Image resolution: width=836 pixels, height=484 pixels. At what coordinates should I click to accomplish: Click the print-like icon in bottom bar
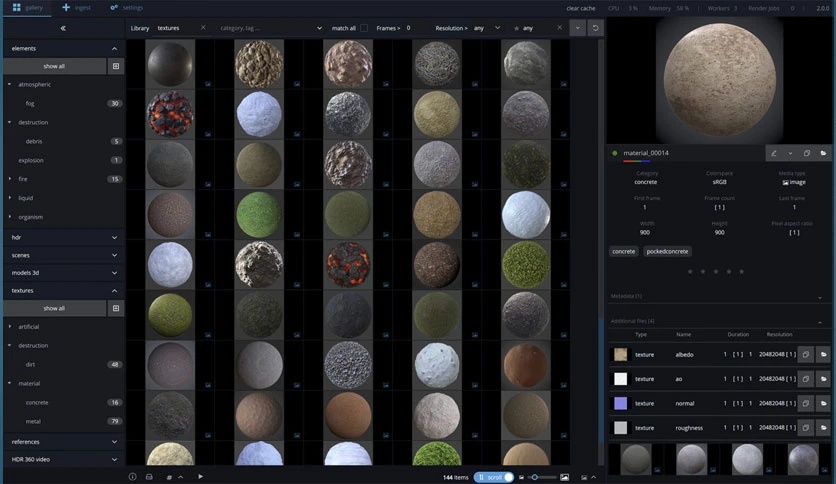pos(149,477)
